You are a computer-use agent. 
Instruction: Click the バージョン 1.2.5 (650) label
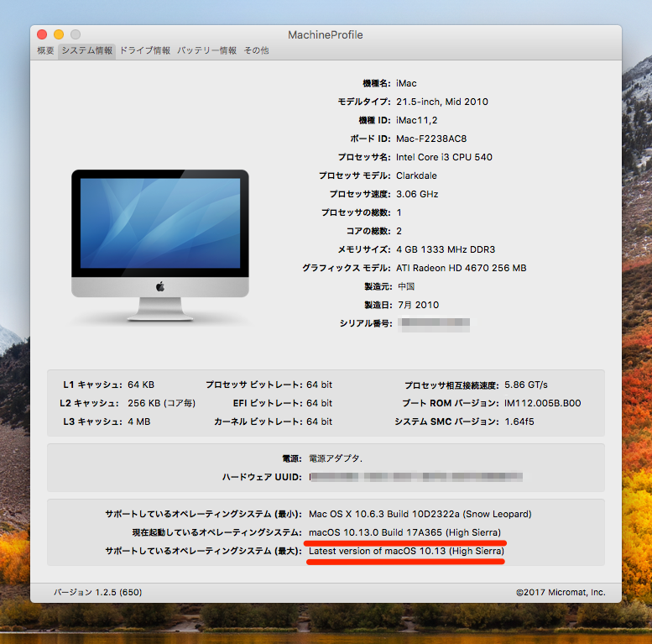(97, 592)
